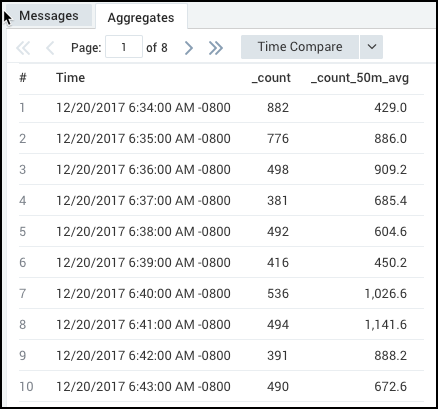Viewport: 438px width, 409px height.
Task: Select row 1 with 6:34:00 AM timestamp
Action: 221,108
